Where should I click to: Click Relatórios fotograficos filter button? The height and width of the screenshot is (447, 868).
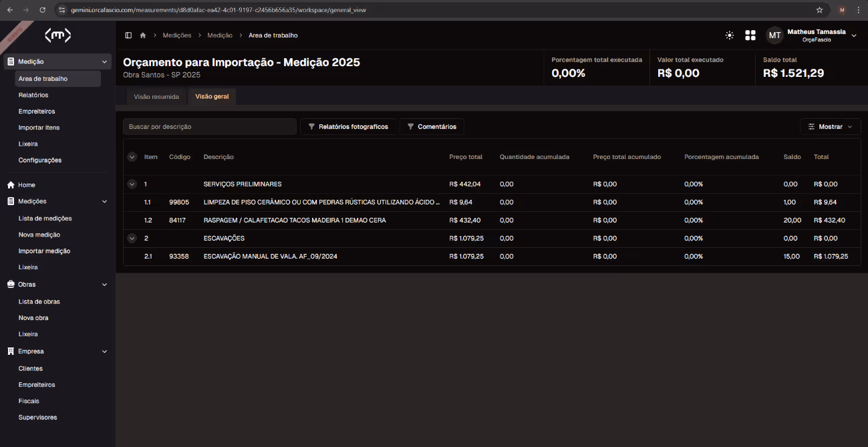tap(348, 126)
